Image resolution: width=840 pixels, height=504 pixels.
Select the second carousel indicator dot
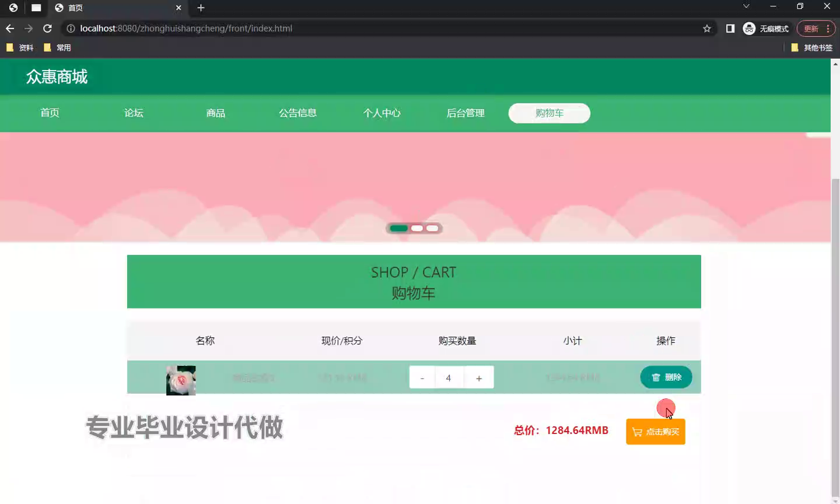pyautogui.click(x=416, y=228)
